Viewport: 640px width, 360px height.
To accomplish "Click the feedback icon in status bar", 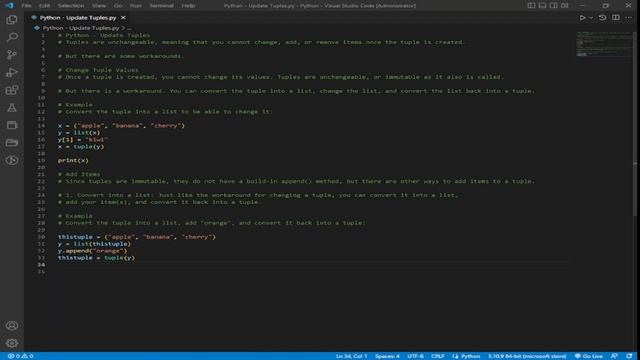I will 614,356.
